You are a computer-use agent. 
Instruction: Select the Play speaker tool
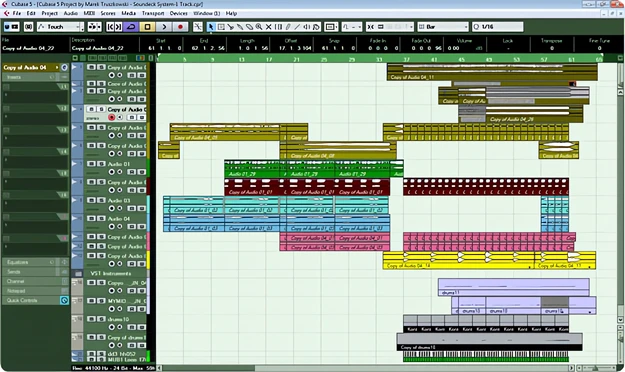point(307,27)
